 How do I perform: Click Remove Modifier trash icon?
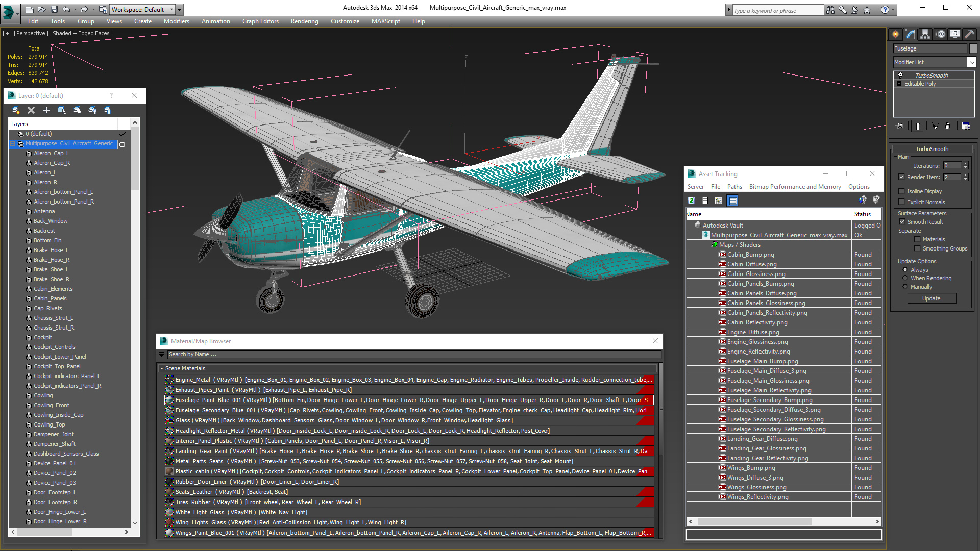pyautogui.click(x=948, y=126)
